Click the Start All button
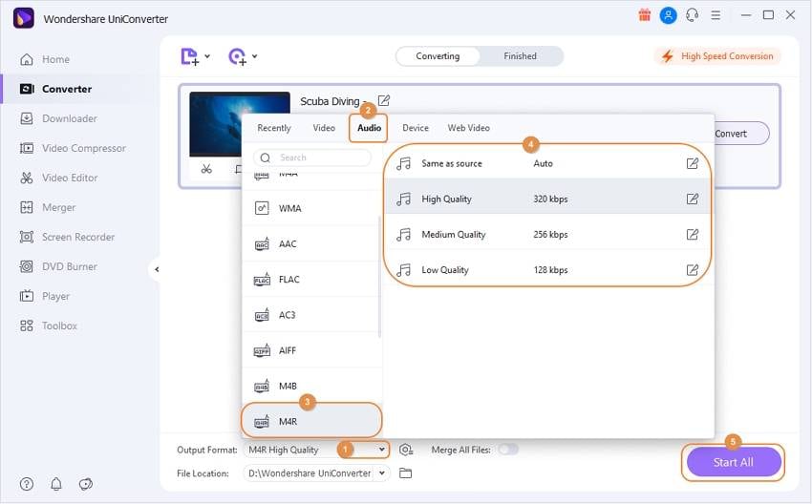Image resolution: width=812 pixels, height=504 pixels. [x=734, y=462]
